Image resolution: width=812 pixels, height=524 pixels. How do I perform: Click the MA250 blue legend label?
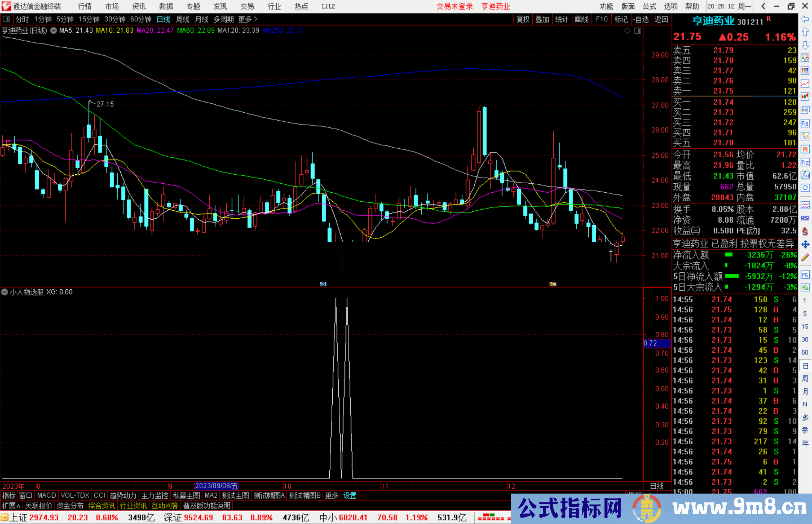click(283, 30)
